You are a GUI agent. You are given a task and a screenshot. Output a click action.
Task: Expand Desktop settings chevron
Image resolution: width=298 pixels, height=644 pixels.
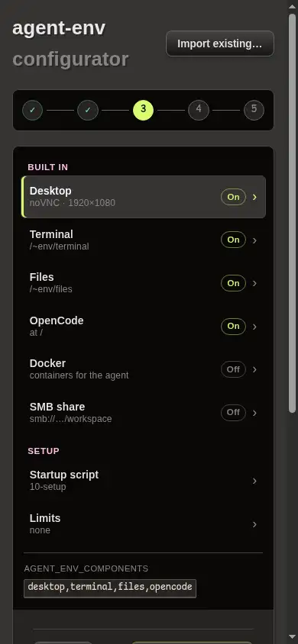255,197
